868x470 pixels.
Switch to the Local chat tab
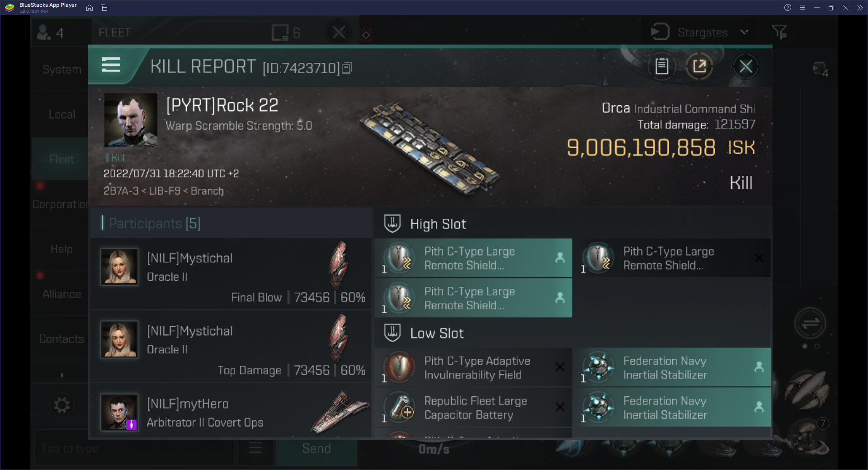61,114
